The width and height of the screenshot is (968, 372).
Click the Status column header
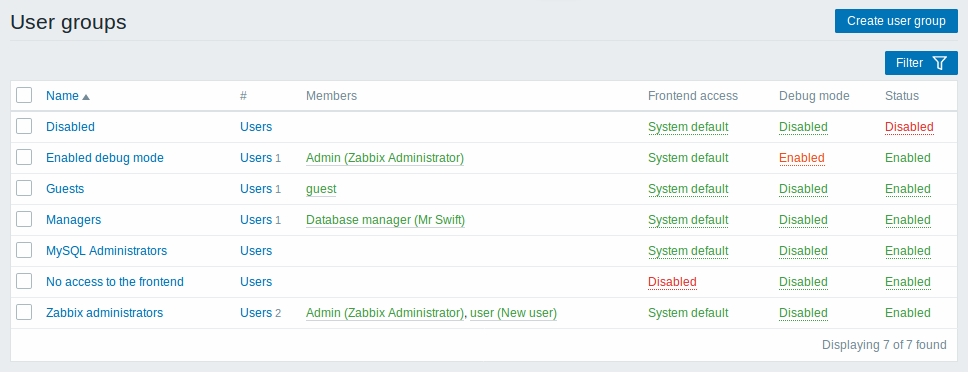pos(902,96)
